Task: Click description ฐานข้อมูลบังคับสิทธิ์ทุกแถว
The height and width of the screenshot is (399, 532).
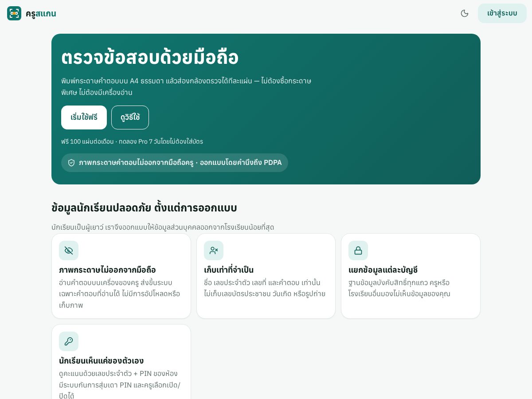Action: (x=399, y=288)
